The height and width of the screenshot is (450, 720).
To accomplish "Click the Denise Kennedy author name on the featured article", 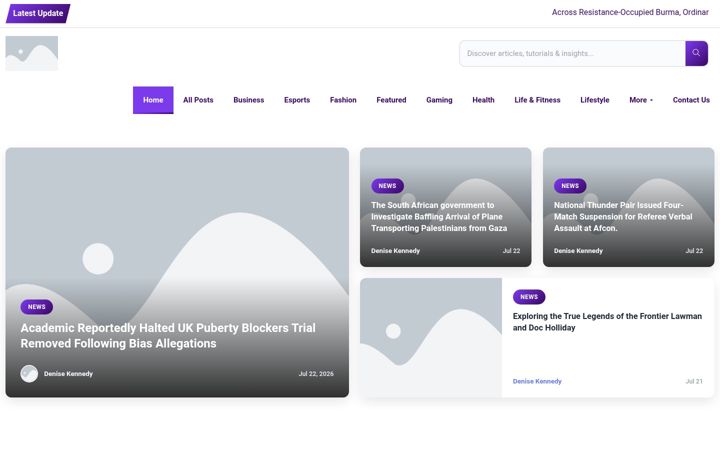I will pos(68,374).
